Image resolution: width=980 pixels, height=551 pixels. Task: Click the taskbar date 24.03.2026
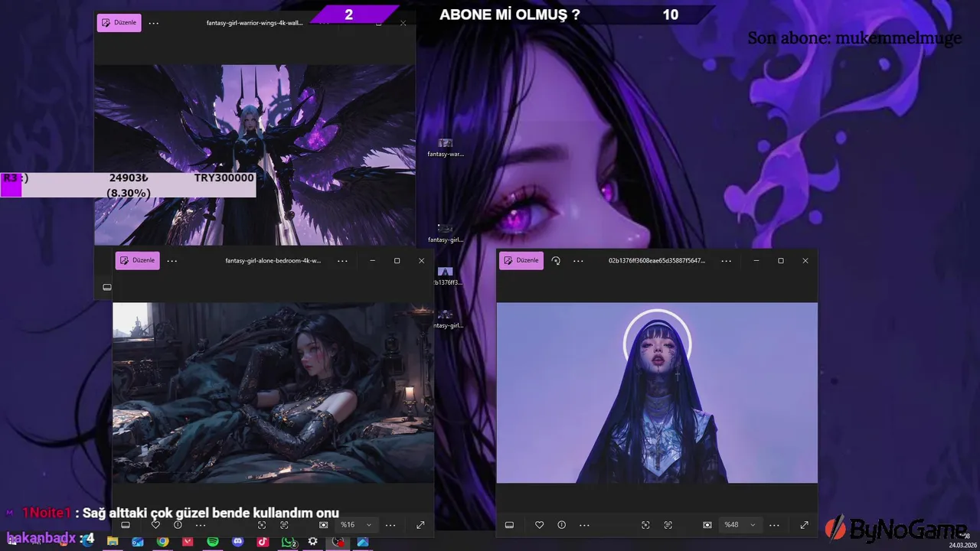[x=963, y=545]
